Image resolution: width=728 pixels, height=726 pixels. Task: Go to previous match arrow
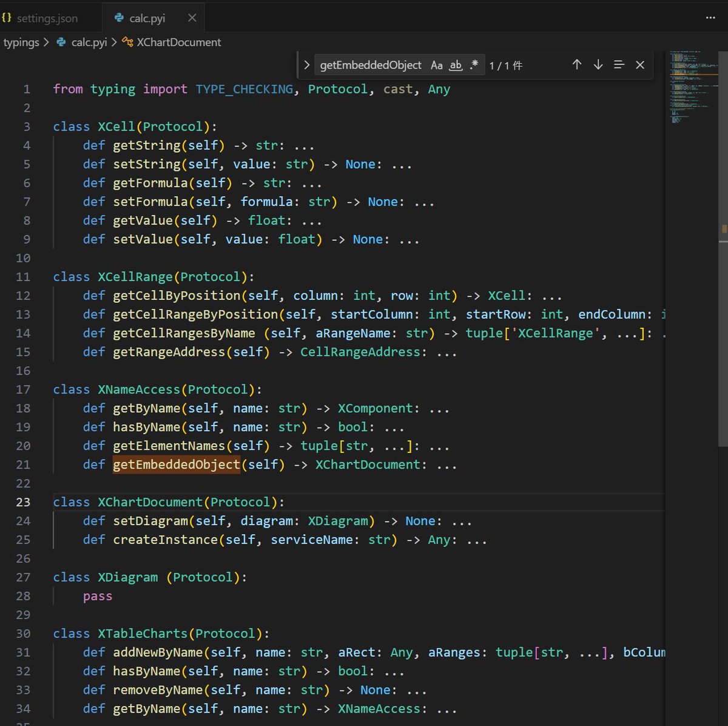click(577, 64)
